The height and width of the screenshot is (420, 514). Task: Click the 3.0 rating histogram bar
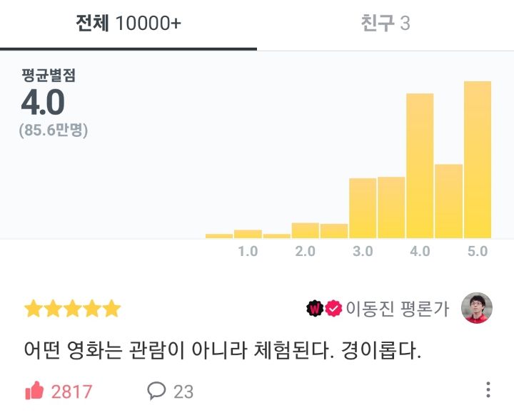[363, 208]
